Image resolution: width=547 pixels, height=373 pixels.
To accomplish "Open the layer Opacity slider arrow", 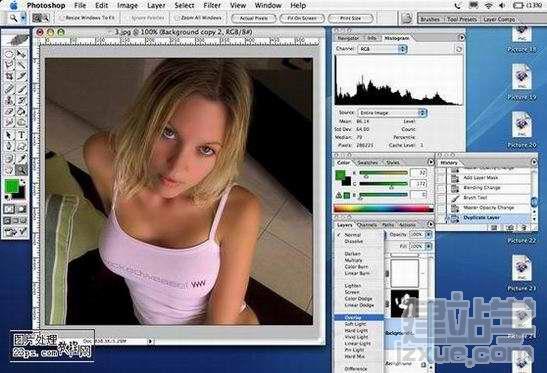I will 428,234.
